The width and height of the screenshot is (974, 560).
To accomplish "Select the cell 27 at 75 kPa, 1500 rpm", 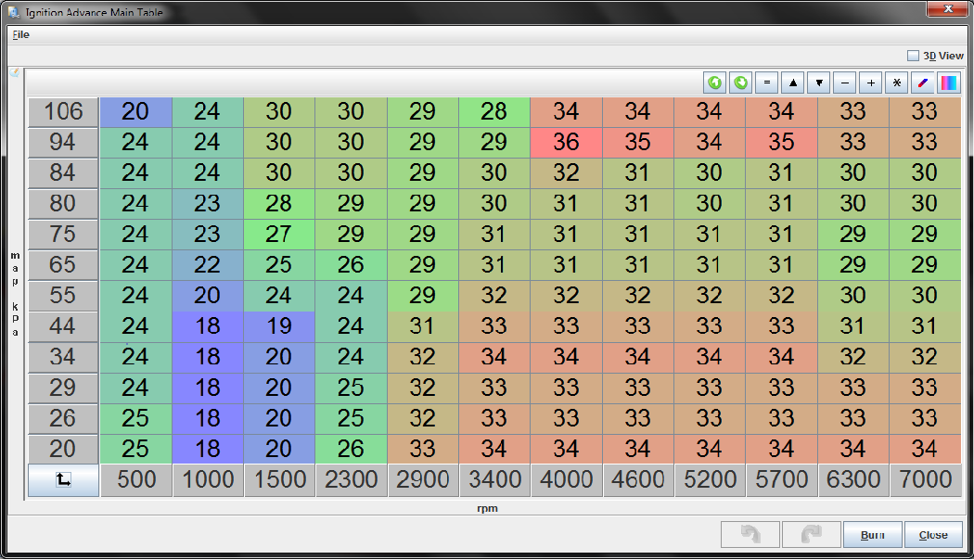I will point(279,235).
